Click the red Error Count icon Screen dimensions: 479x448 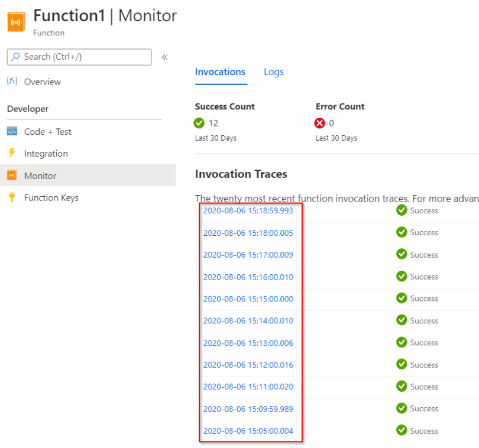[319, 123]
